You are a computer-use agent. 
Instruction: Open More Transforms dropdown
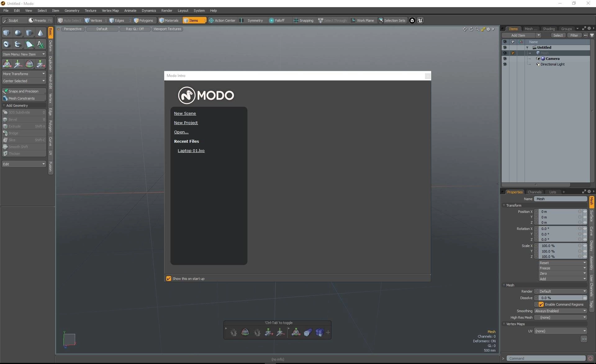[x=24, y=74]
